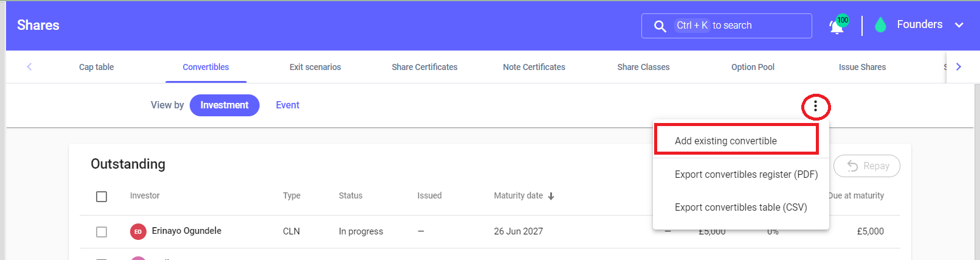Choose Export convertibles register (PDF)
Viewport: 980px width, 260px height.
[x=746, y=174]
